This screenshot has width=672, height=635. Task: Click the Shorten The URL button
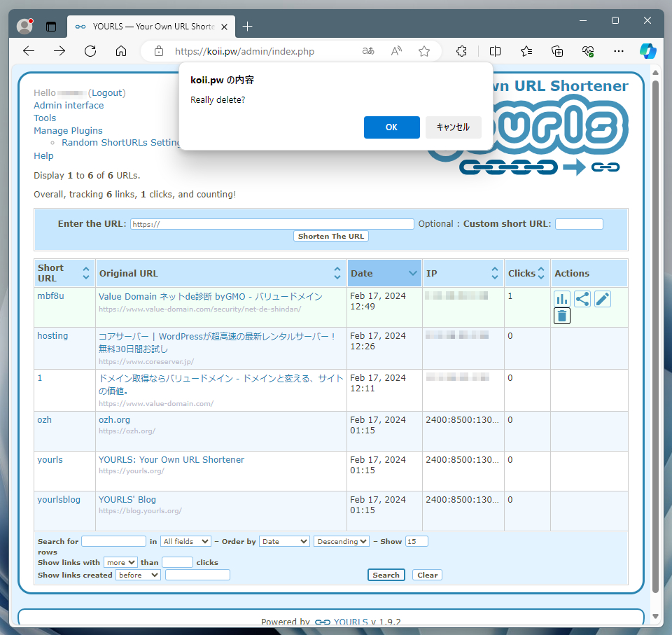pyautogui.click(x=331, y=236)
